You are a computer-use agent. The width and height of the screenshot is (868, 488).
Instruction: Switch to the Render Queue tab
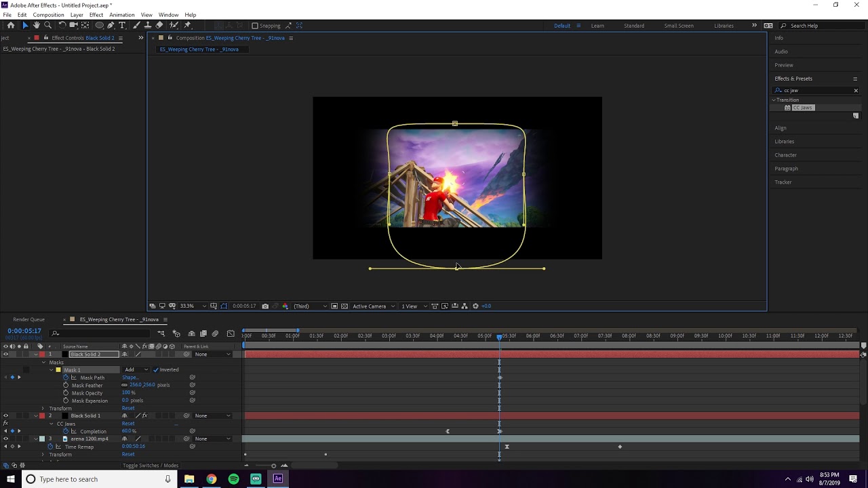point(28,320)
